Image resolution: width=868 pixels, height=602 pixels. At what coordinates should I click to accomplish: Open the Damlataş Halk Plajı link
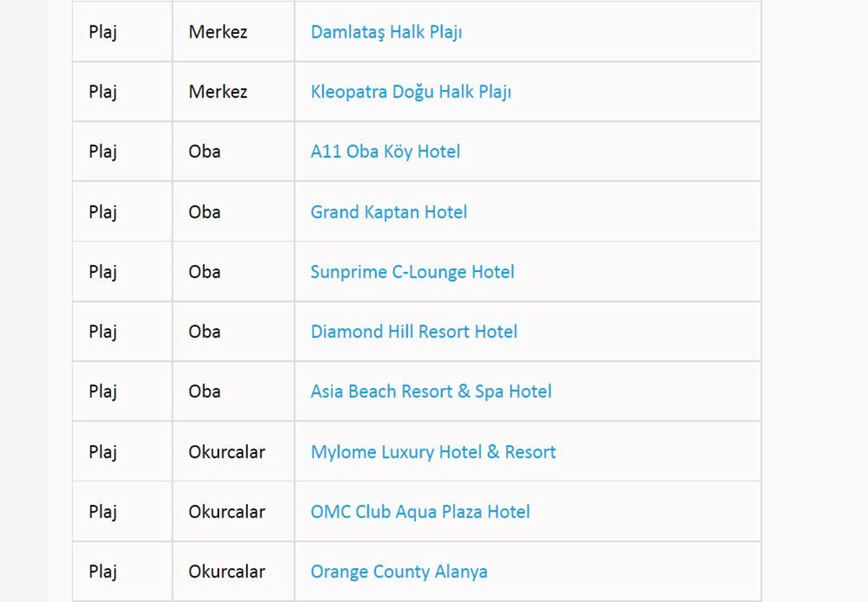point(386,32)
